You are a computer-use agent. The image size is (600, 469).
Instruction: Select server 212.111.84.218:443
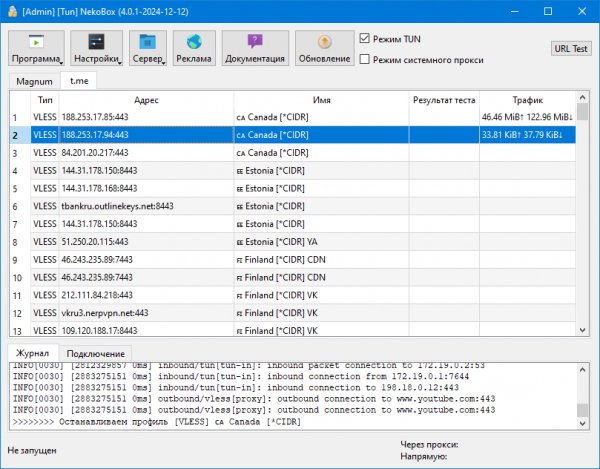(292, 295)
